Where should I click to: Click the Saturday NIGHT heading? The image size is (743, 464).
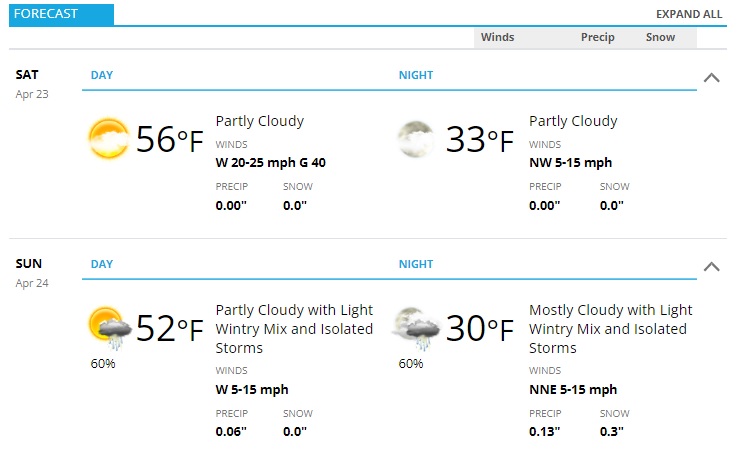[416, 75]
